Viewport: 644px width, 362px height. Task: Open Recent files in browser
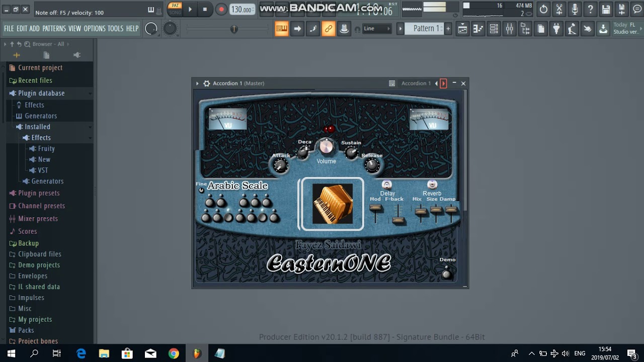coord(35,80)
